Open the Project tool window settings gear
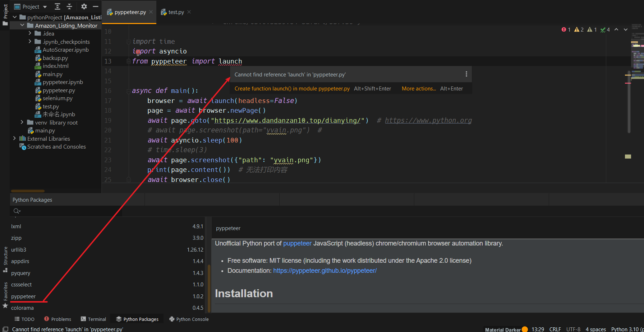The width and height of the screenshot is (644, 332). pos(84,6)
